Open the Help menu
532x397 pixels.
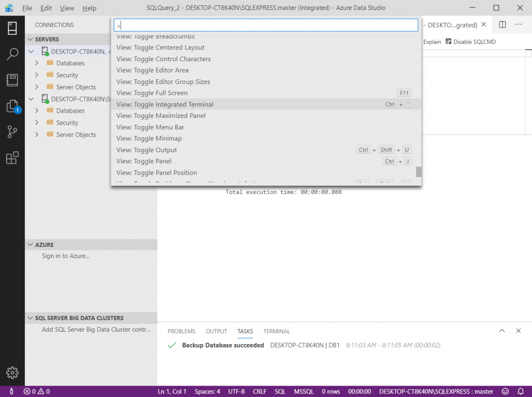(x=89, y=8)
